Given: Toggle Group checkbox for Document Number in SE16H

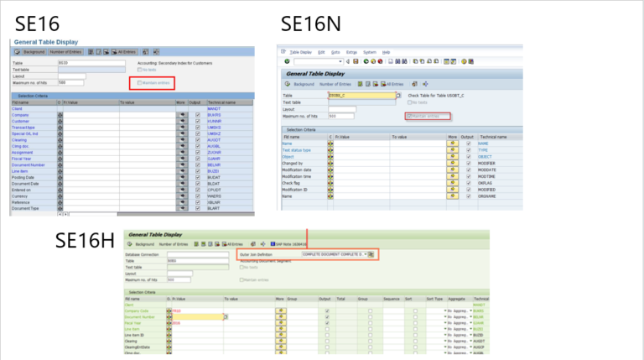Looking at the screenshot, I should (370, 317).
